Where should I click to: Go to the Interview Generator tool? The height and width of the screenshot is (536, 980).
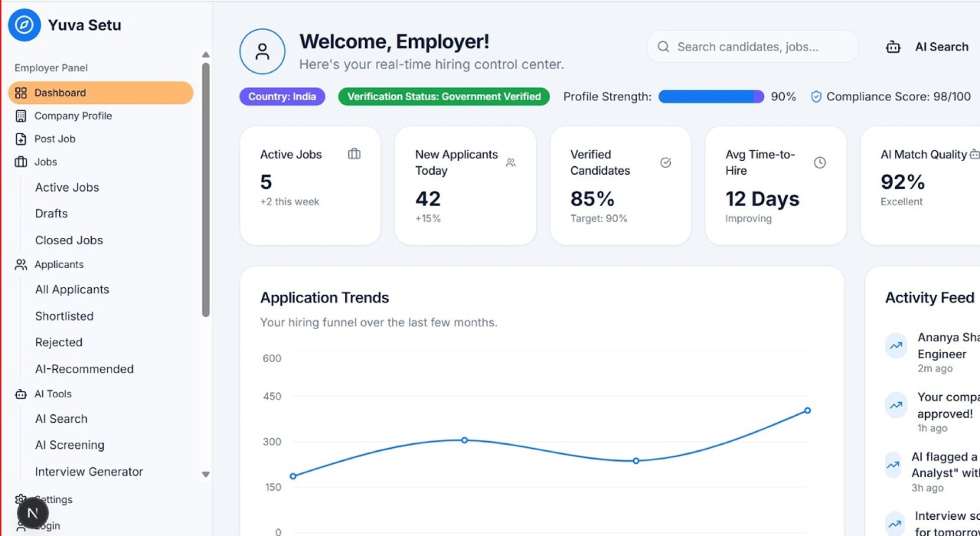point(89,472)
